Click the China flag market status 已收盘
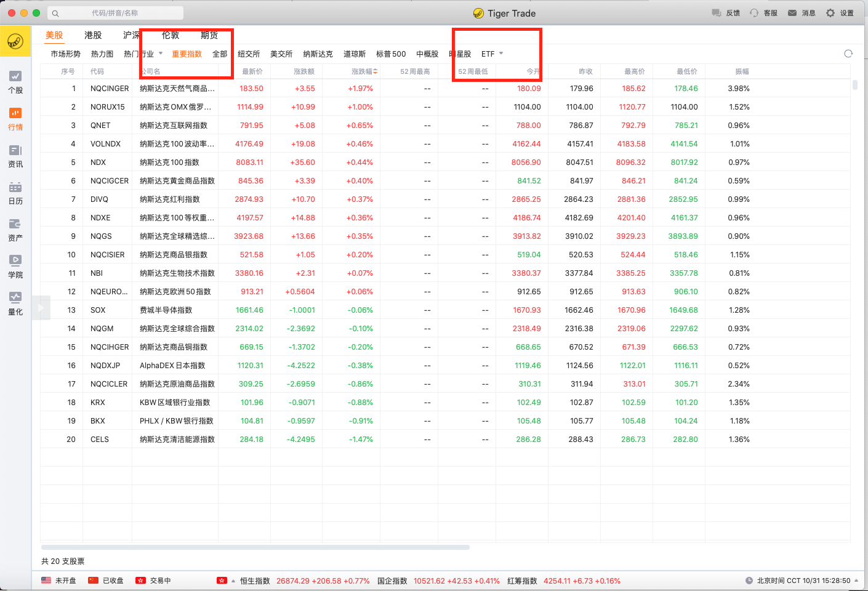868x591 pixels. point(106,581)
